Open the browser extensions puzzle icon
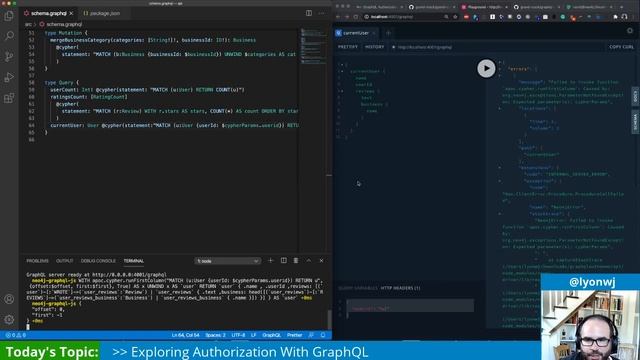Image resolution: width=640 pixels, height=360 pixels. (x=616, y=17)
